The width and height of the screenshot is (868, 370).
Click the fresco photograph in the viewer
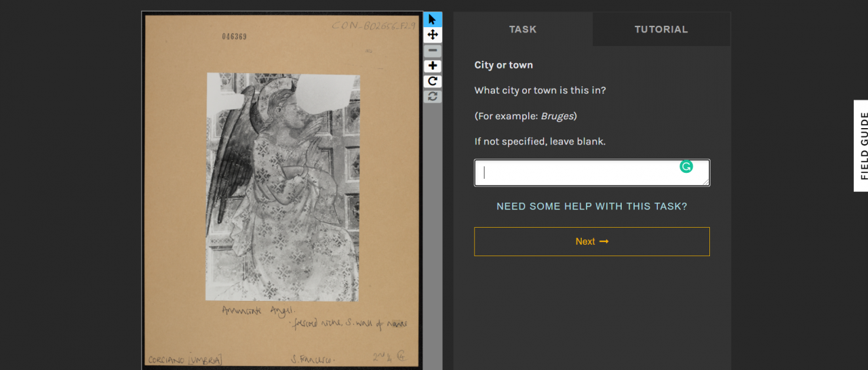(283, 186)
